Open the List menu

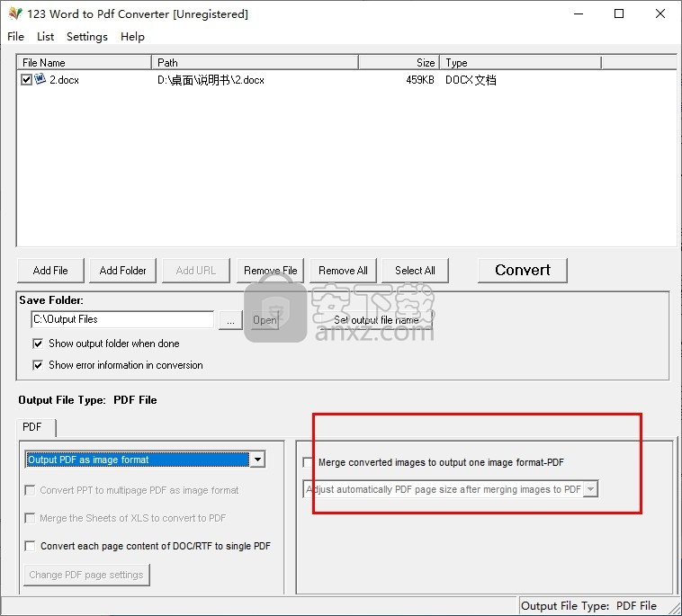45,37
